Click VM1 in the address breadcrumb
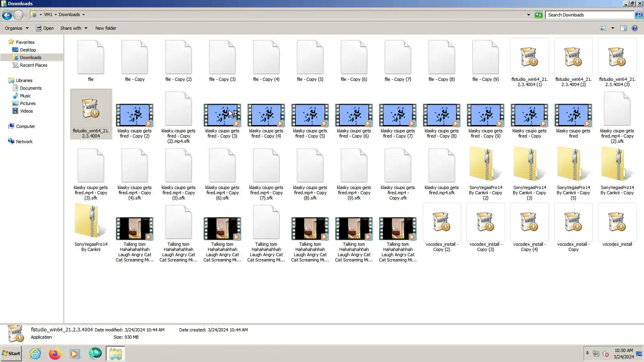This screenshot has height=362, width=644. pyautogui.click(x=48, y=15)
